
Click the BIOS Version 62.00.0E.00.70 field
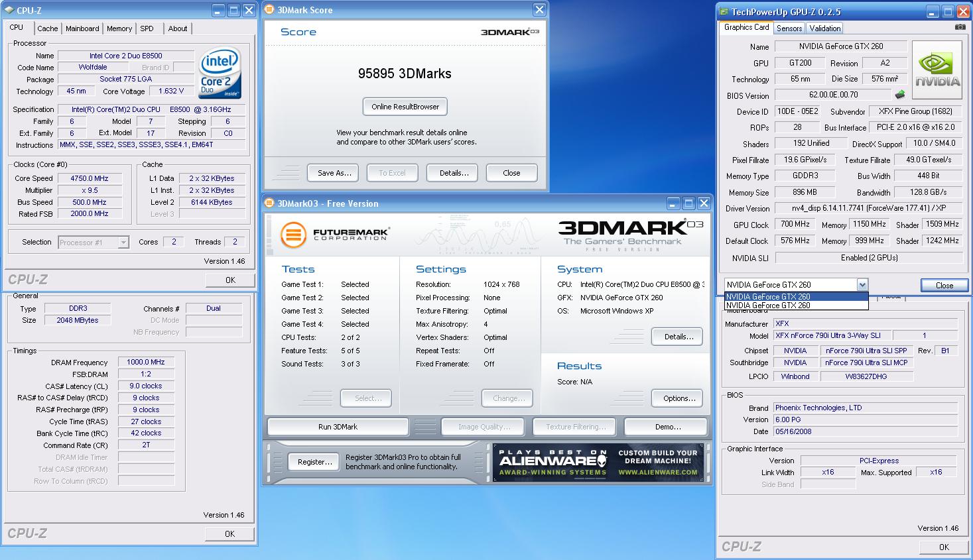833,95
